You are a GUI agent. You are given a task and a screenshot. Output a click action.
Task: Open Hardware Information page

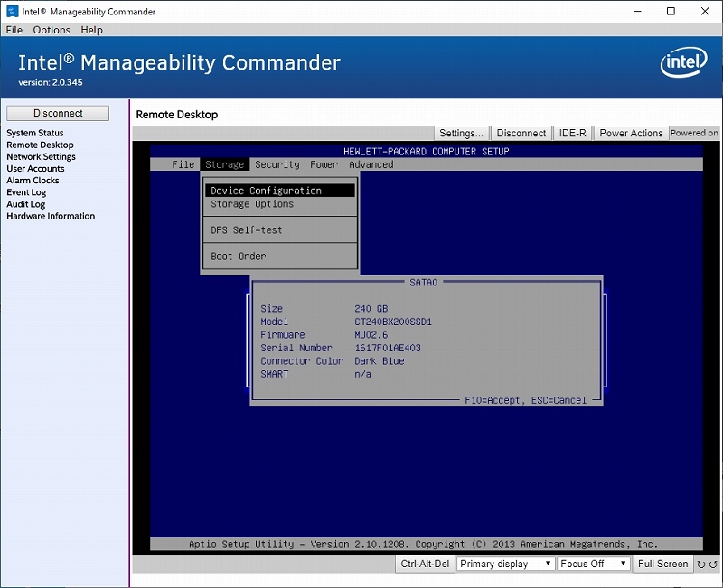51,216
